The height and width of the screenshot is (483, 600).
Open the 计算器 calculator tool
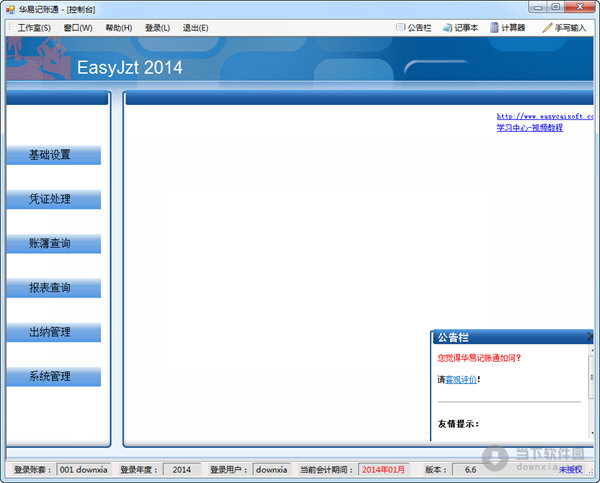pyautogui.click(x=508, y=28)
